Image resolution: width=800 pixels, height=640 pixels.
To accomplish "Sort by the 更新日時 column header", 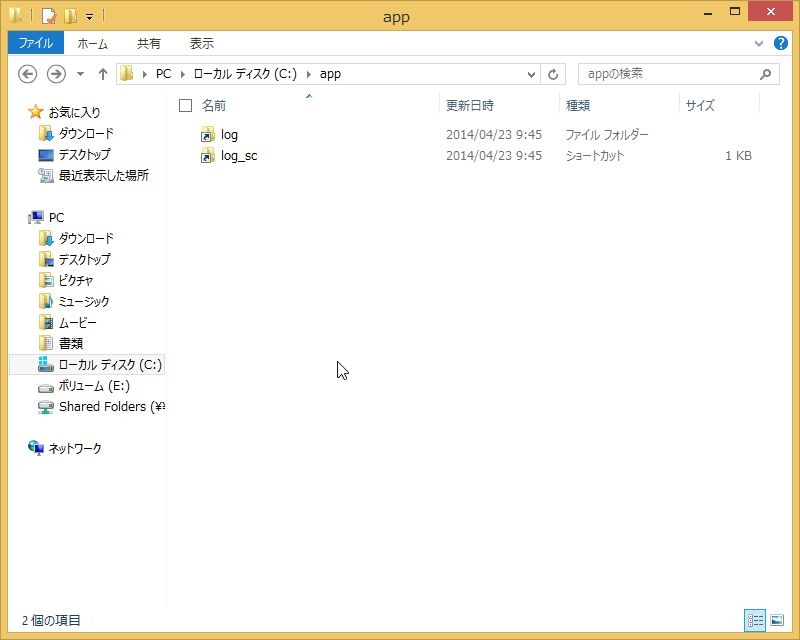I will pos(470,105).
